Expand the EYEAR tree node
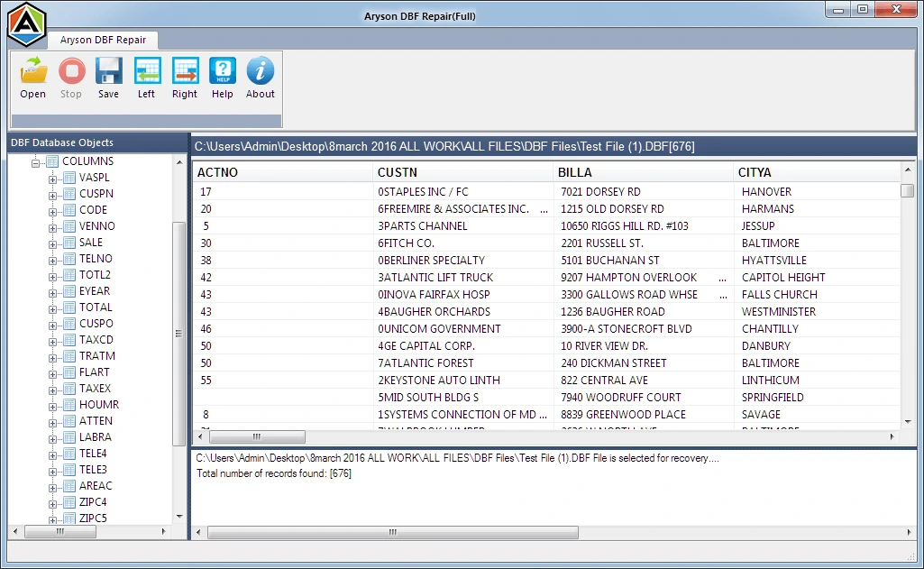This screenshot has width=924, height=569. coord(52,292)
